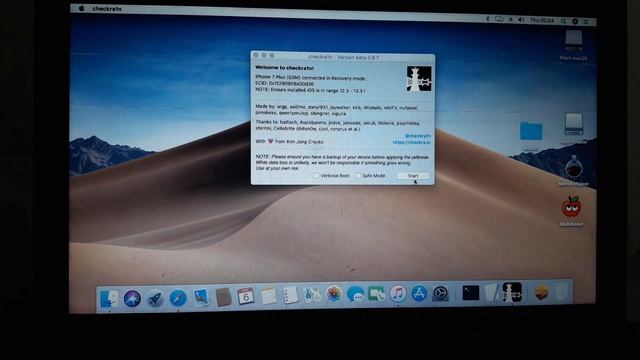Open System Preferences in dock
Image resolution: width=640 pixels, height=360 pixels.
pyautogui.click(x=440, y=293)
